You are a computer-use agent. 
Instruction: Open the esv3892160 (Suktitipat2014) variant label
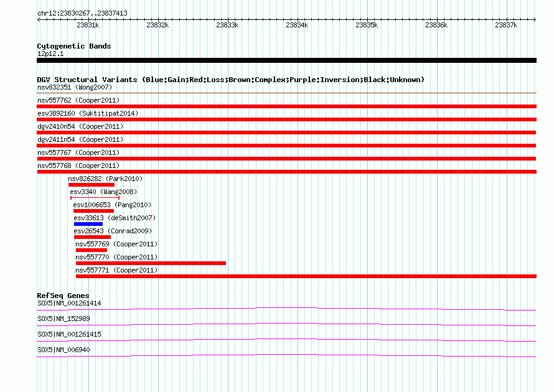point(88,113)
